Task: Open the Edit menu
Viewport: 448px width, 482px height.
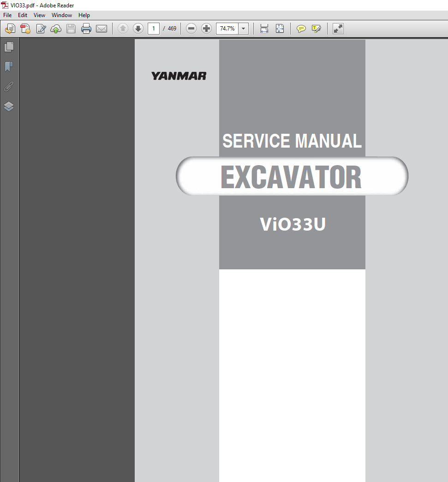Action: [x=23, y=15]
